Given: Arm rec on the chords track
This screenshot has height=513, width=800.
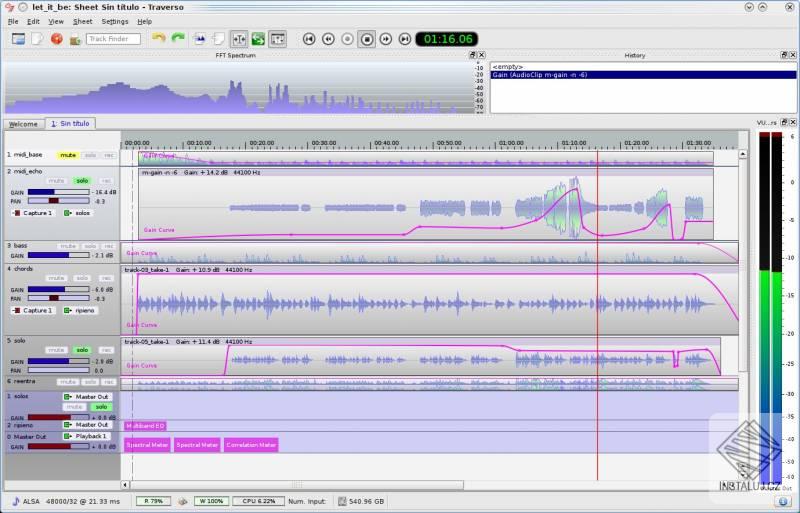Looking at the screenshot, I should tap(106, 278).
